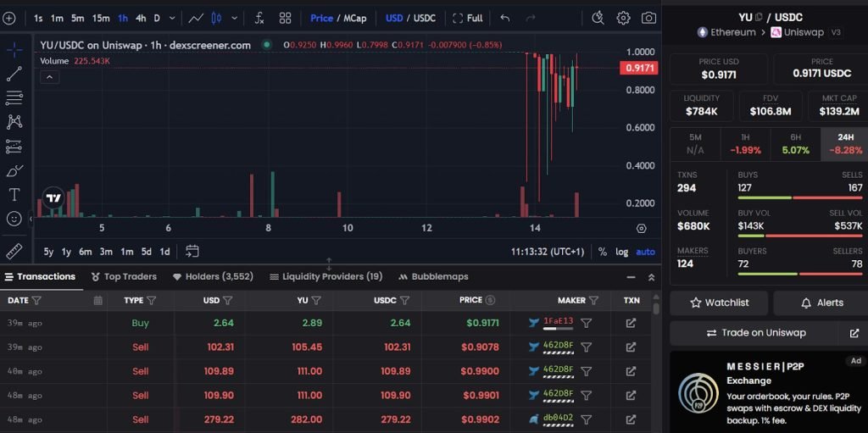Select the text annotation tool

click(x=14, y=194)
